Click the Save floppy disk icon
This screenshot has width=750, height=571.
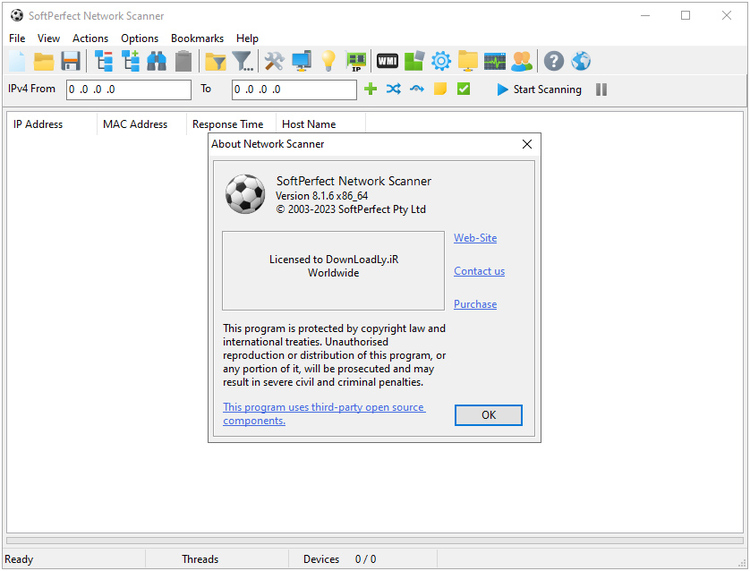pyautogui.click(x=71, y=62)
